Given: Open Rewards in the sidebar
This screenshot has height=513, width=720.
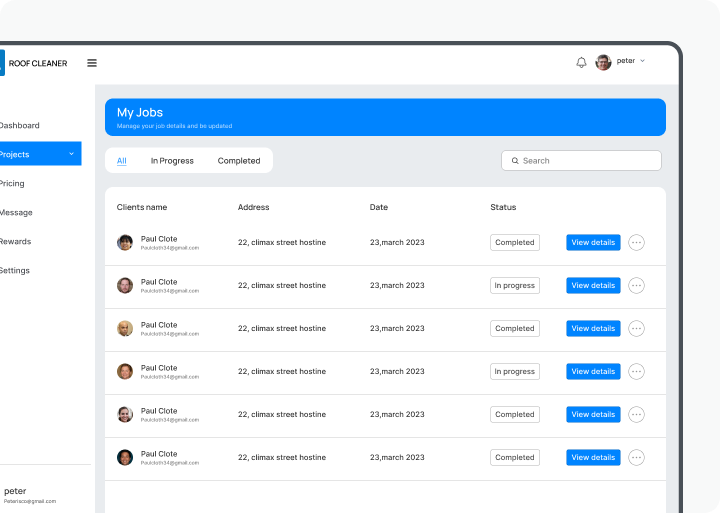Looking at the screenshot, I should pos(15,241).
